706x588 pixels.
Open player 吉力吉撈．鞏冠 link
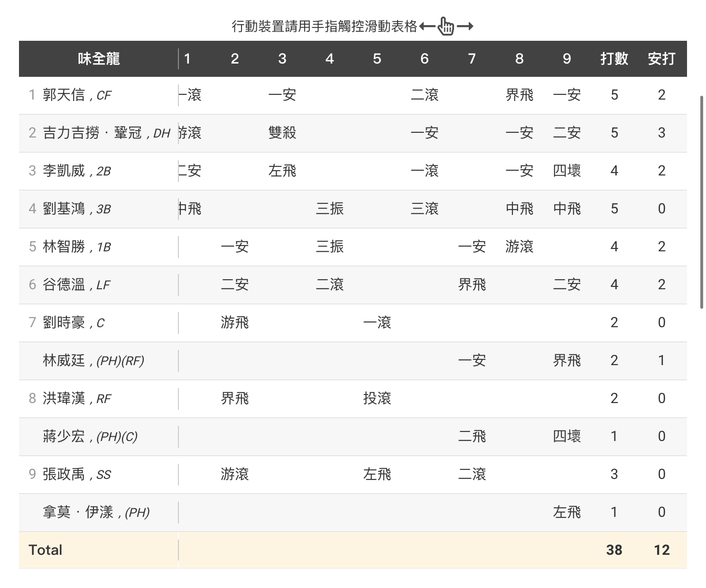pyautogui.click(x=92, y=133)
